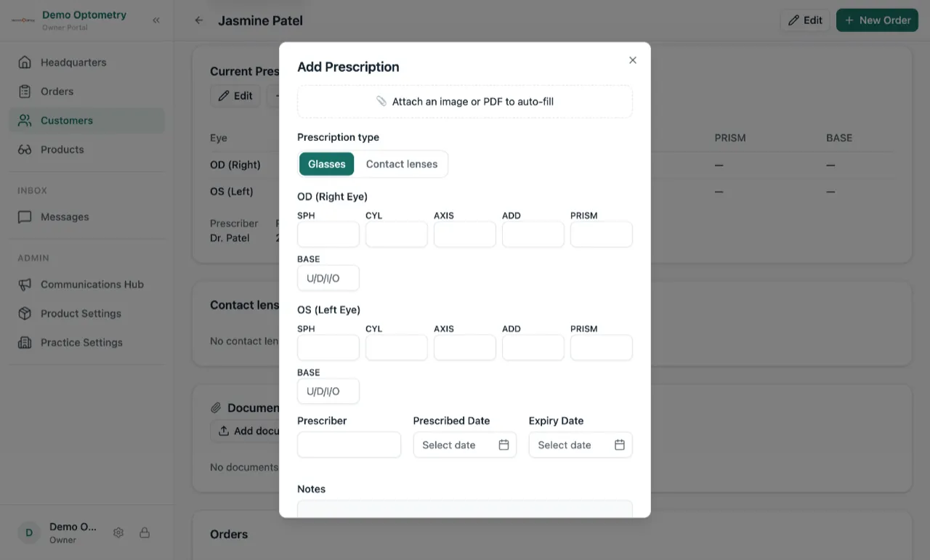The width and height of the screenshot is (930, 560).
Task: Click the Communications Hub megaphone icon
Action: [x=25, y=285]
